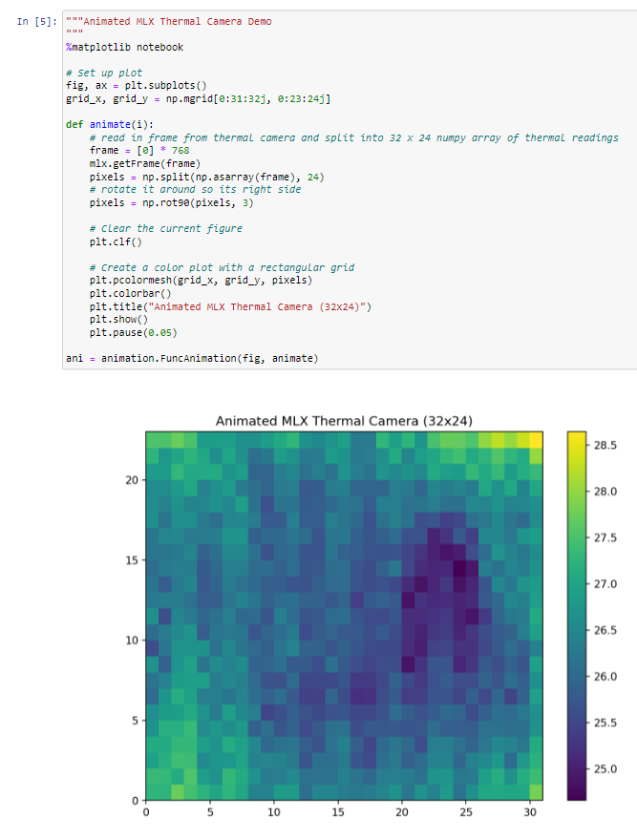Click the 27.0 colorbar tick label

pyautogui.click(x=605, y=584)
